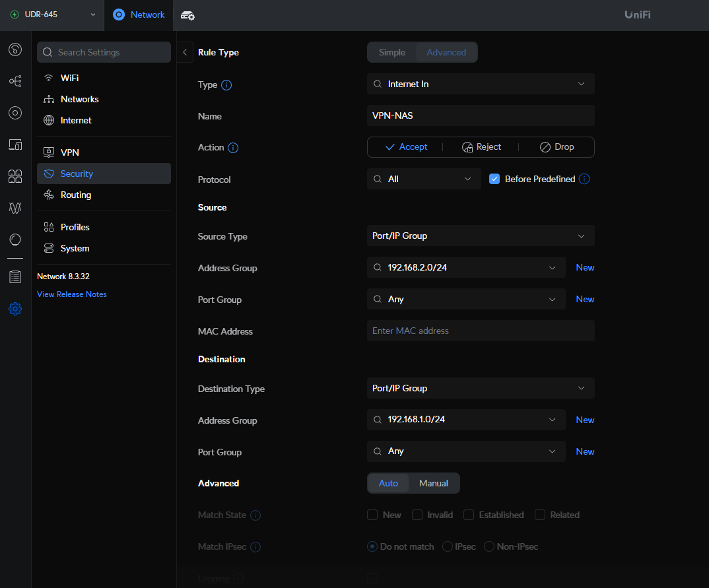Open the Source Type dropdown

481,236
